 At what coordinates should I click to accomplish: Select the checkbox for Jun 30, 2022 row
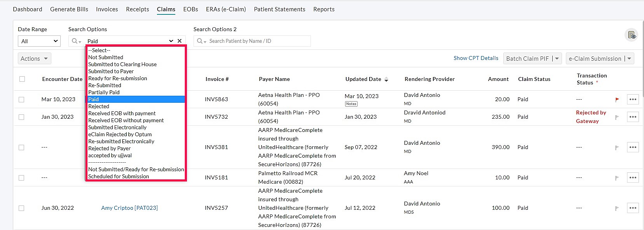[21, 208]
